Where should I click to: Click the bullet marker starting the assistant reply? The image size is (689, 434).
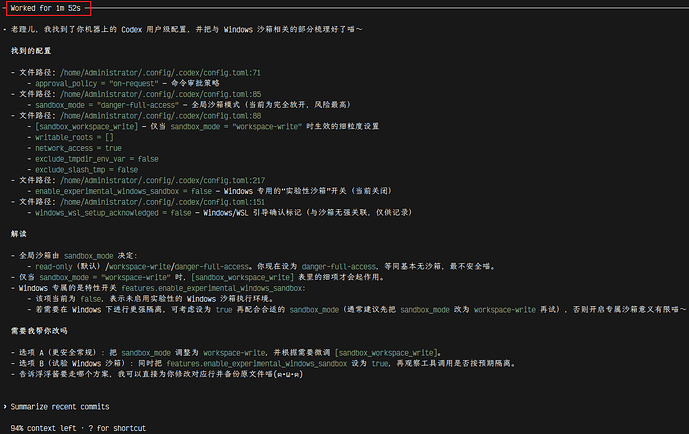(x=4, y=30)
